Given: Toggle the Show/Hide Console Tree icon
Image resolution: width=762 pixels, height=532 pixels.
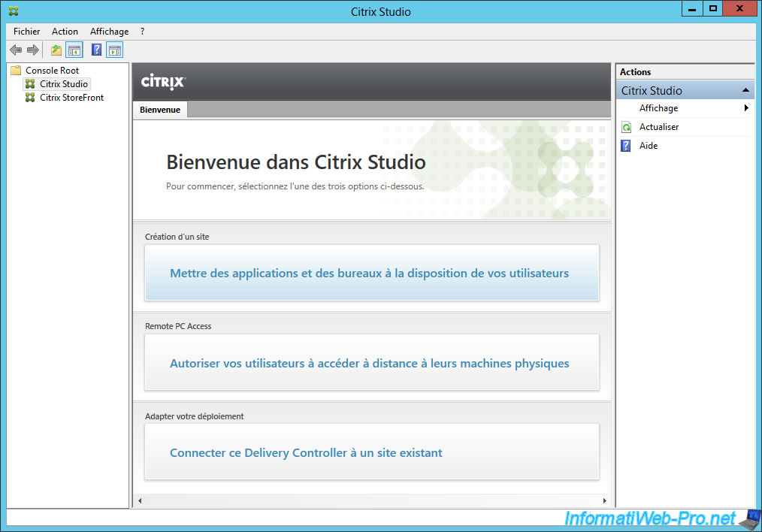Looking at the screenshot, I should coord(74,50).
